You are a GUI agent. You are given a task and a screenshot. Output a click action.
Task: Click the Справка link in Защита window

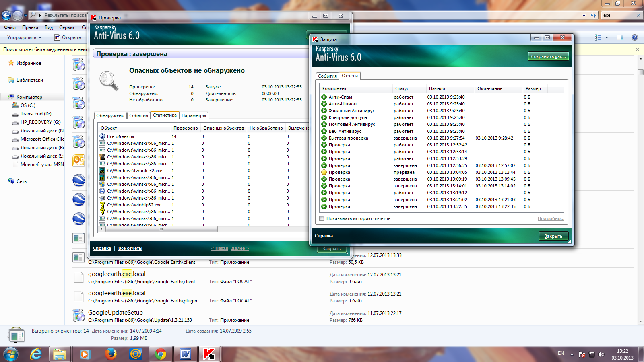coord(324,236)
